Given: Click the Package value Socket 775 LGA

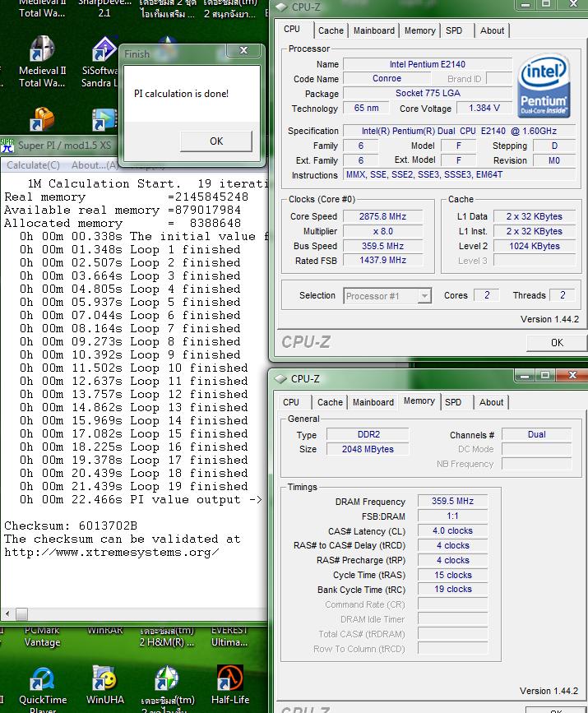Looking at the screenshot, I should (x=427, y=93).
